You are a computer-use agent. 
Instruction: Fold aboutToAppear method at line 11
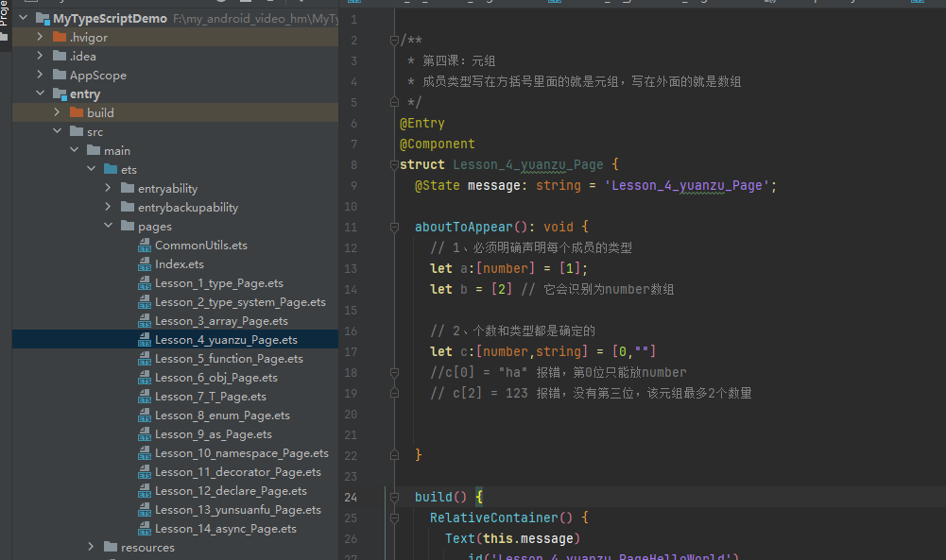(x=394, y=228)
